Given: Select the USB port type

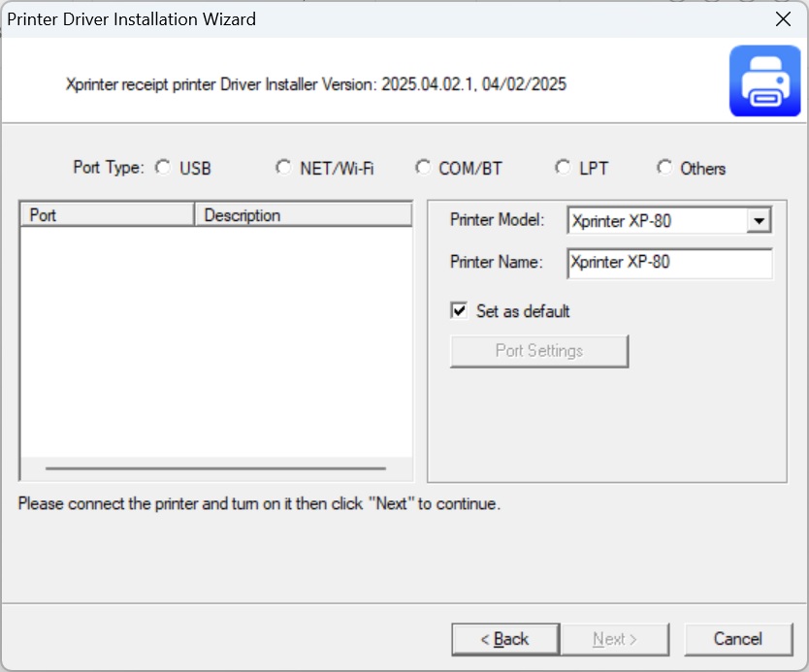Looking at the screenshot, I should click(x=162, y=168).
